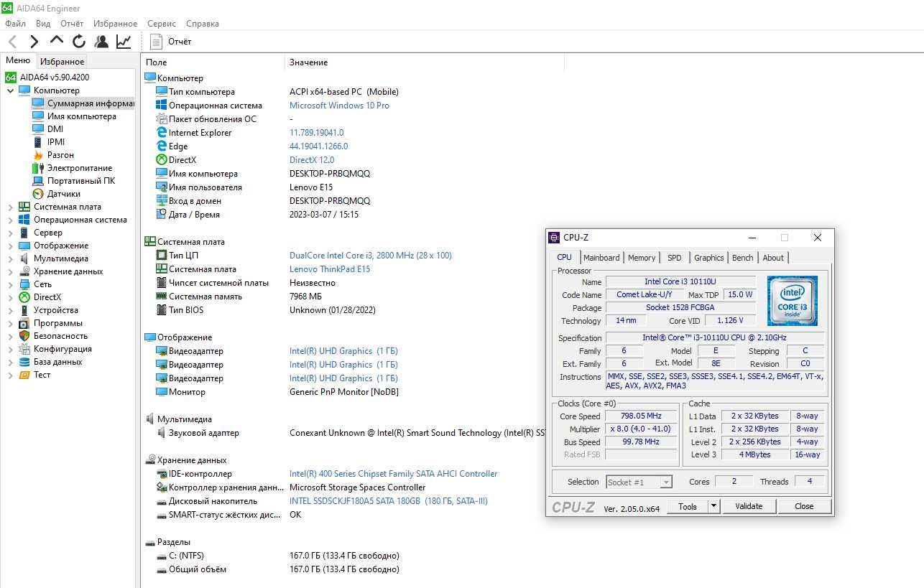Select Устройства in the tree
The height and width of the screenshot is (588, 924).
pos(56,310)
